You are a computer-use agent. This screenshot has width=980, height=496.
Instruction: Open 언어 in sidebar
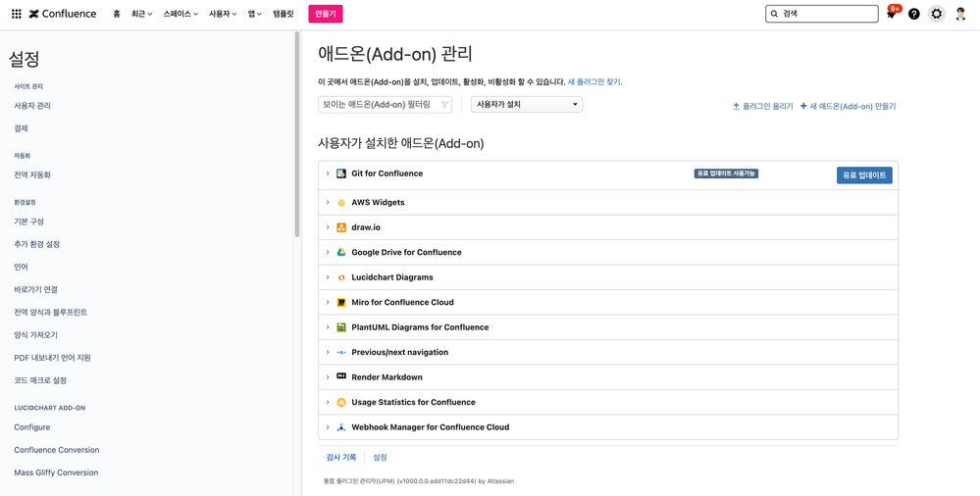coord(22,267)
